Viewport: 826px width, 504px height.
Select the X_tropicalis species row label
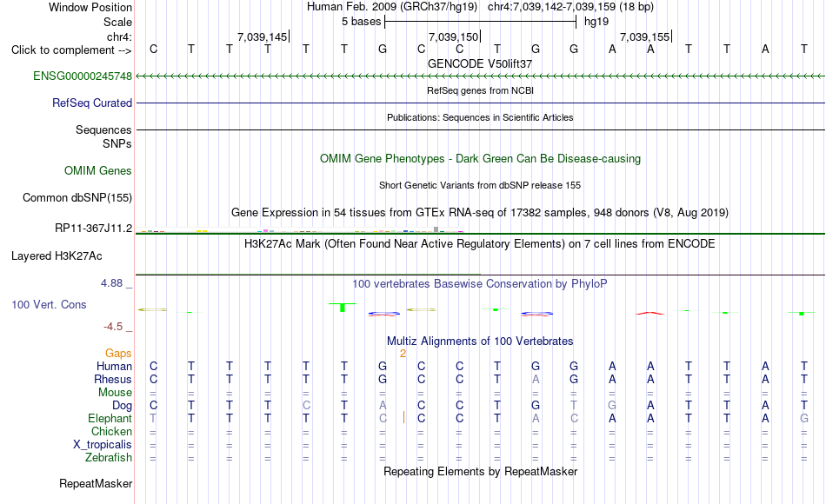[x=103, y=445]
